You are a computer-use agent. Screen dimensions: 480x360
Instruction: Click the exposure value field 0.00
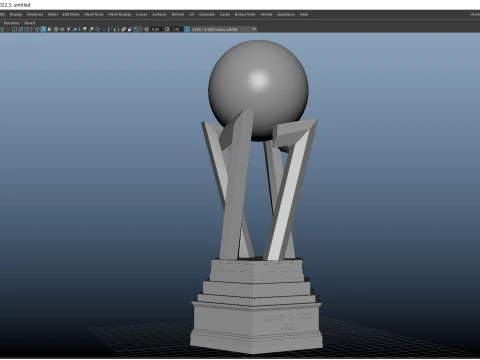(156, 29)
